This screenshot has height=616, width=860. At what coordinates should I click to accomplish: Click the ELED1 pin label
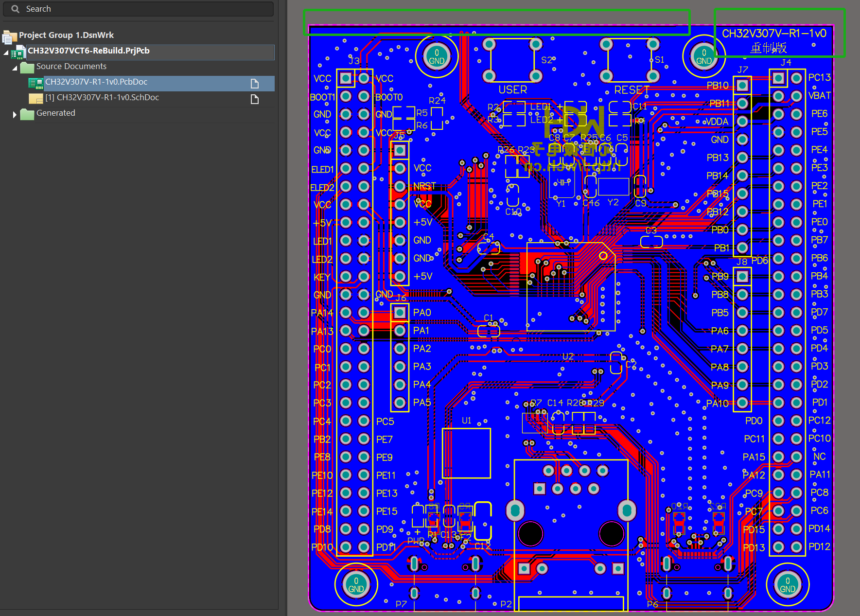[322, 170]
